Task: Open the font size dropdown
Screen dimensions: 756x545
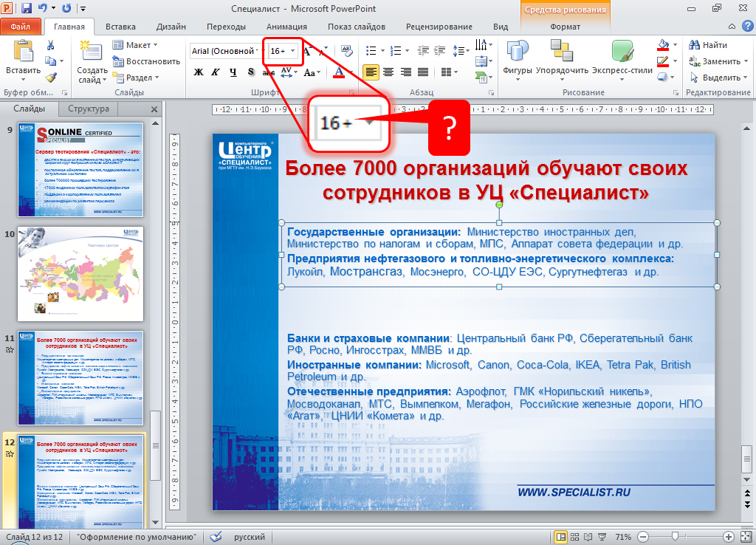Action: (293, 51)
